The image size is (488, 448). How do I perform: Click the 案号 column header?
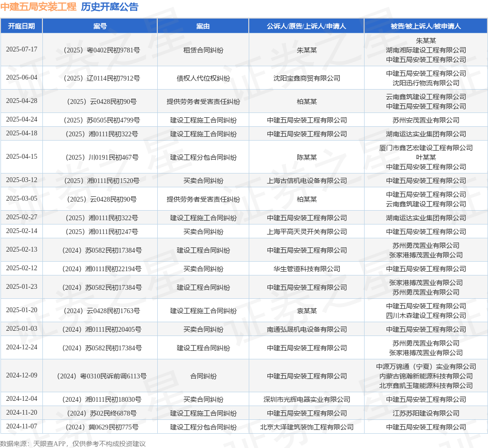[100, 26]
